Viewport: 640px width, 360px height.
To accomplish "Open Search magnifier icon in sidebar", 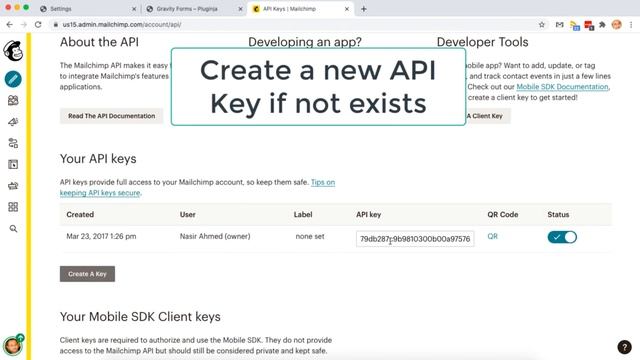I will (x=13, y=229).
